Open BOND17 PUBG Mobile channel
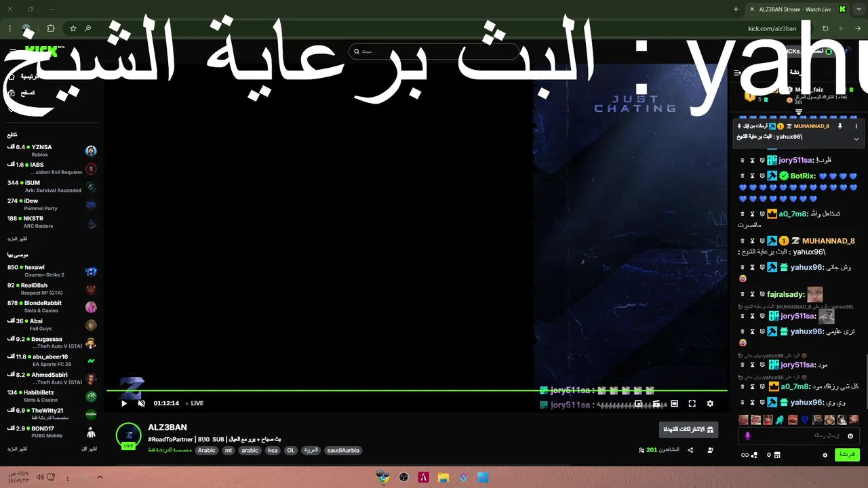Viewport: 868px width, 488px height. 52,432
